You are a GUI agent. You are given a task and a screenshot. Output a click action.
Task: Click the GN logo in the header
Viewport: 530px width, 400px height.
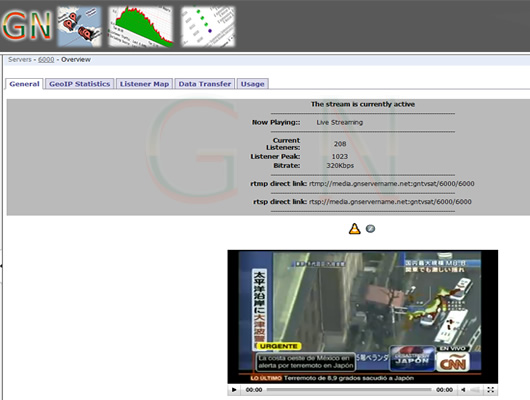tap(27, 26)
